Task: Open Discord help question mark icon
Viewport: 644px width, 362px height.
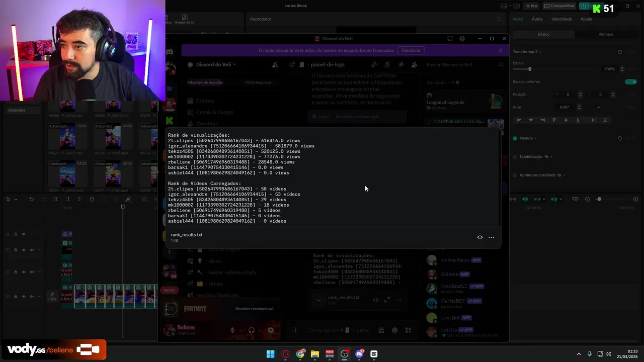Action: 462,39
